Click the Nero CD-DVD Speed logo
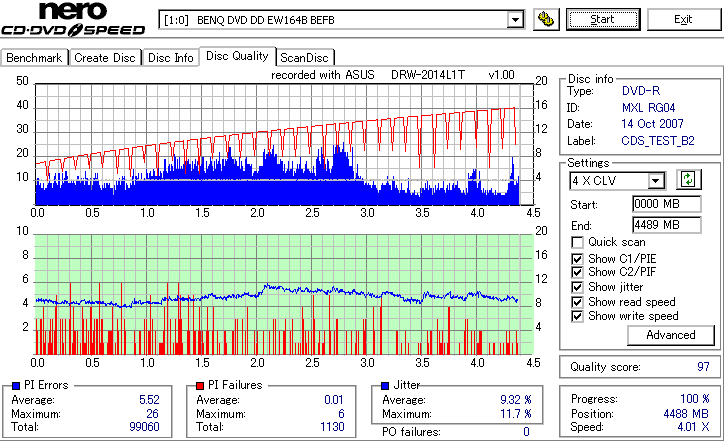The height and width of the screenshot is (441, 724). tap(73, 18)
